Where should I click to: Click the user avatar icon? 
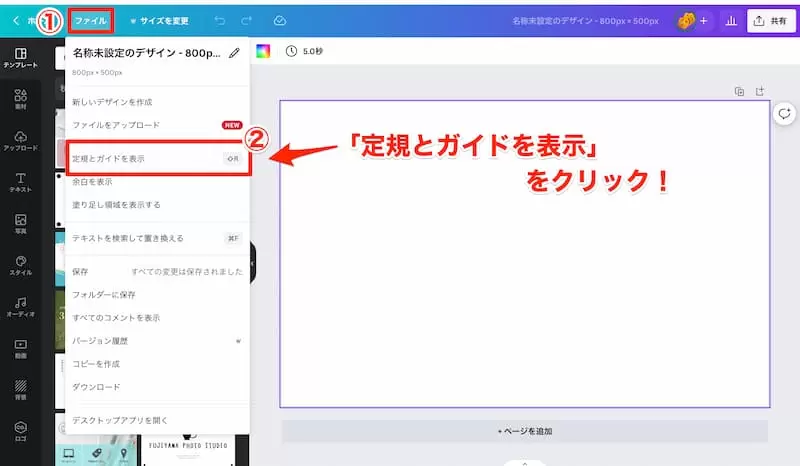click(686, 21)
